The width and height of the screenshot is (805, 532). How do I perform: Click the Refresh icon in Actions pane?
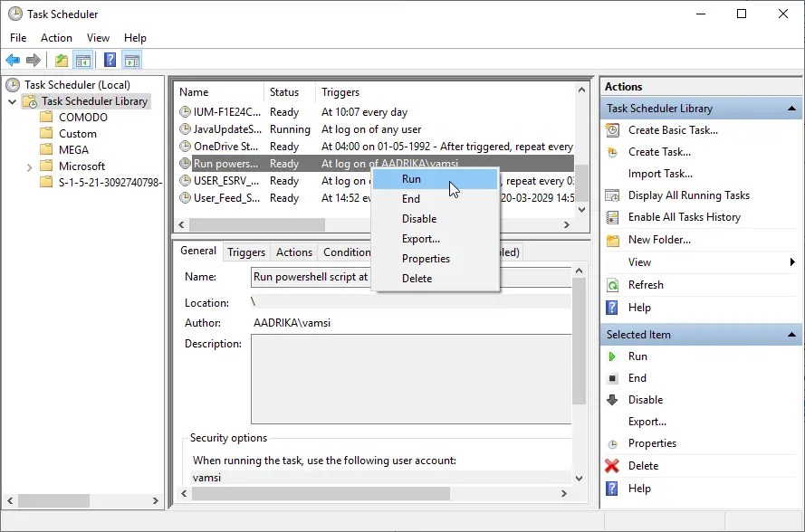[614, 284]
